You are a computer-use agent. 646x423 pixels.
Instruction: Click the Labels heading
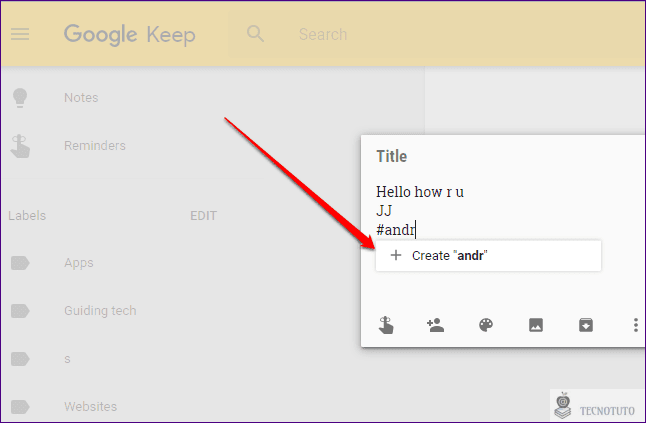27,215
